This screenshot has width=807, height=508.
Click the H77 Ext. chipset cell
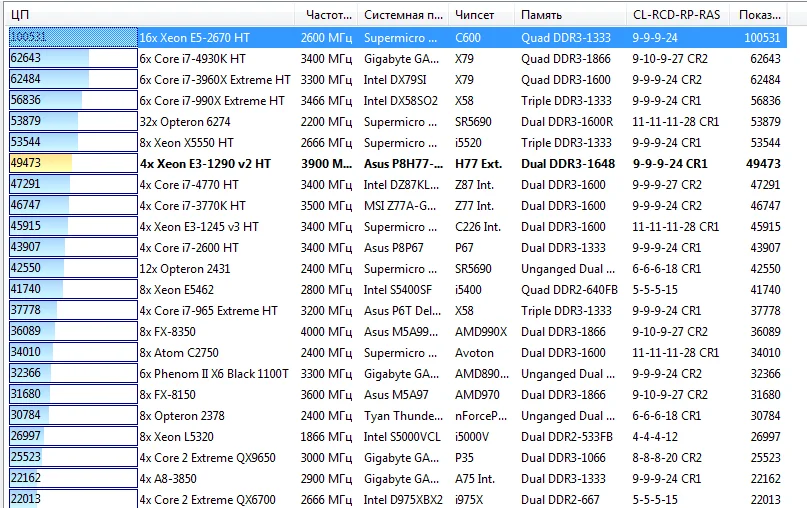[x=478, y=164]
